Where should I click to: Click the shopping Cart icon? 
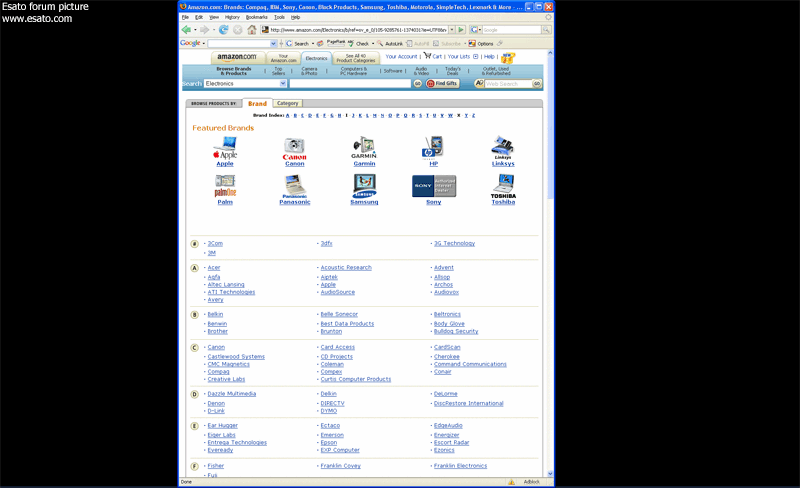[x=428, y=56]
